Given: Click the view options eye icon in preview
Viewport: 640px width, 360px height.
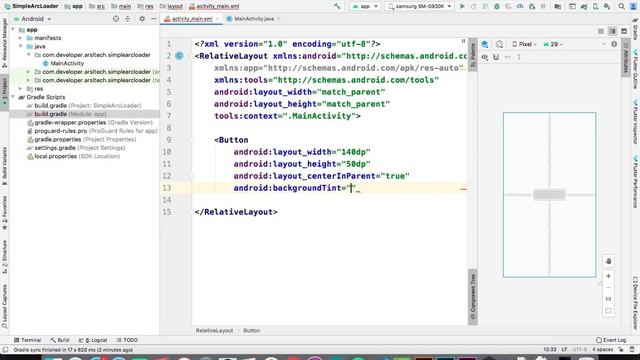Looking at the screenshot, I should (484, 57).
